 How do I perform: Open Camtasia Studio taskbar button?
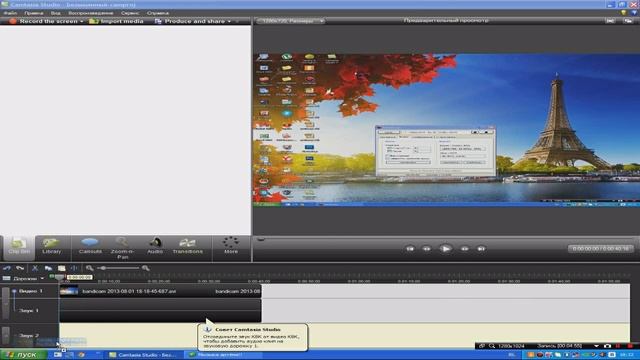coord(143,355)
